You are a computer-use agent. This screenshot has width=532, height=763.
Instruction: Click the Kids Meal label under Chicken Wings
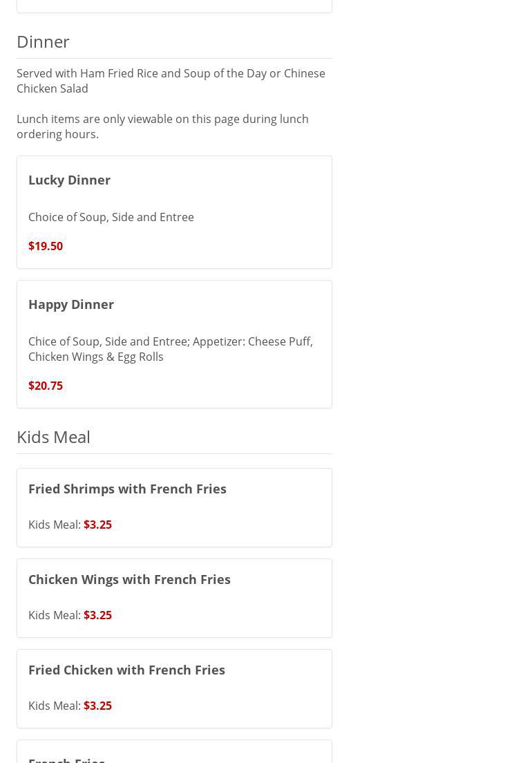pos(54,615)
